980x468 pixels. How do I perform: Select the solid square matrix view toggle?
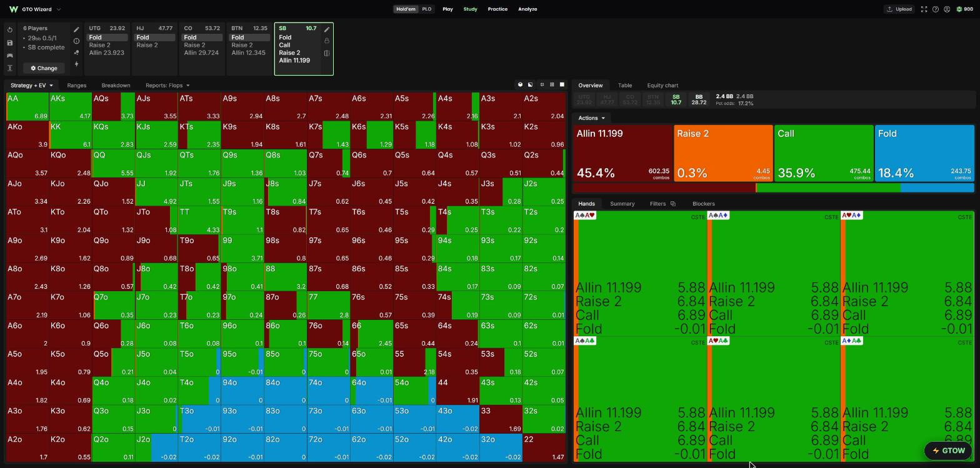562,85
